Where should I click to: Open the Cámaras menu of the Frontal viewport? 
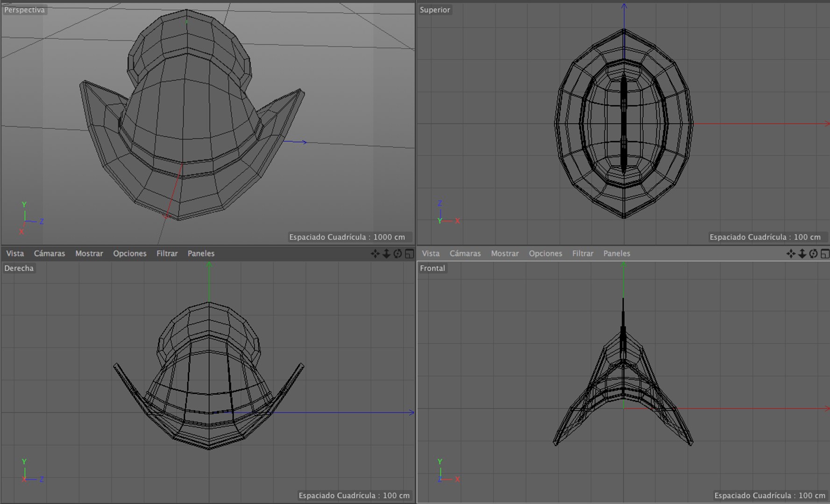pos(465,253)
